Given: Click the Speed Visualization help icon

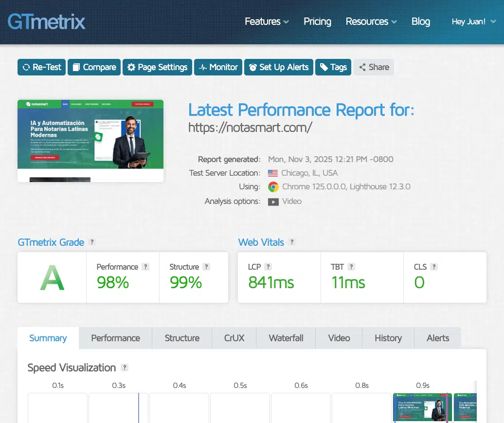Looking at the screenshot, I should tap(125, 368).
